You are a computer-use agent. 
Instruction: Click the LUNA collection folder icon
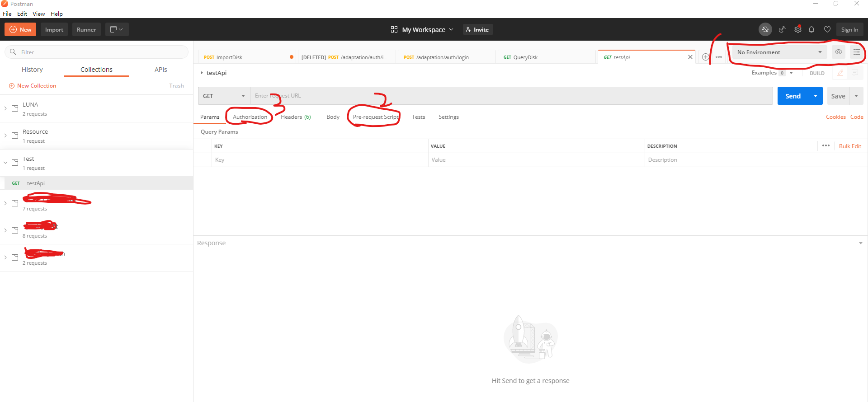(15, 108)
